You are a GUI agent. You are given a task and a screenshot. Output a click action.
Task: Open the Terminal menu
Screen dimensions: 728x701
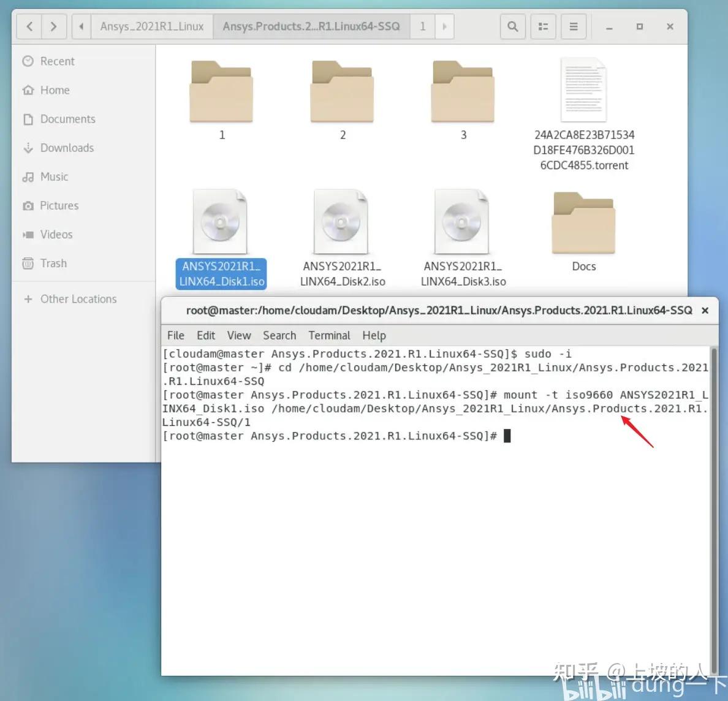tap(329, 335)
